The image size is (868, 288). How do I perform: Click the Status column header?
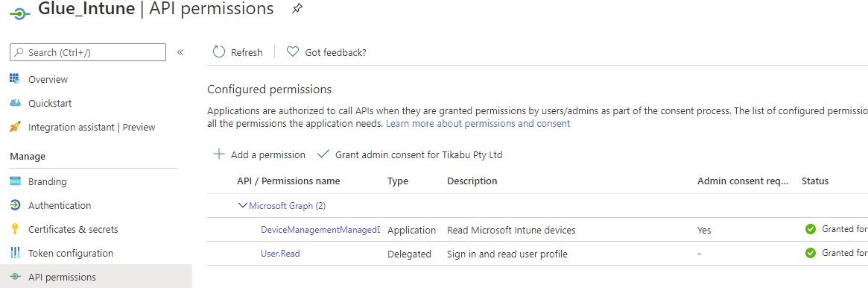tap(815, 181)
